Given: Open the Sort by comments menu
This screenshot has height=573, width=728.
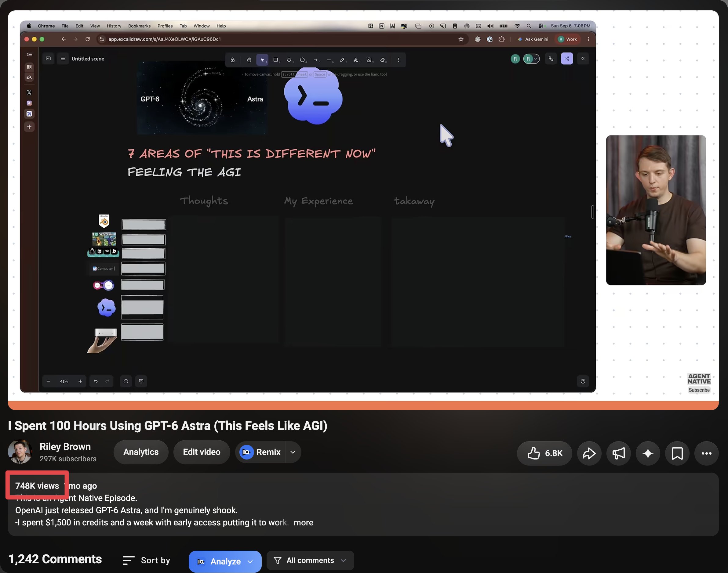Looking at the screenshot, I should [146, 560].
